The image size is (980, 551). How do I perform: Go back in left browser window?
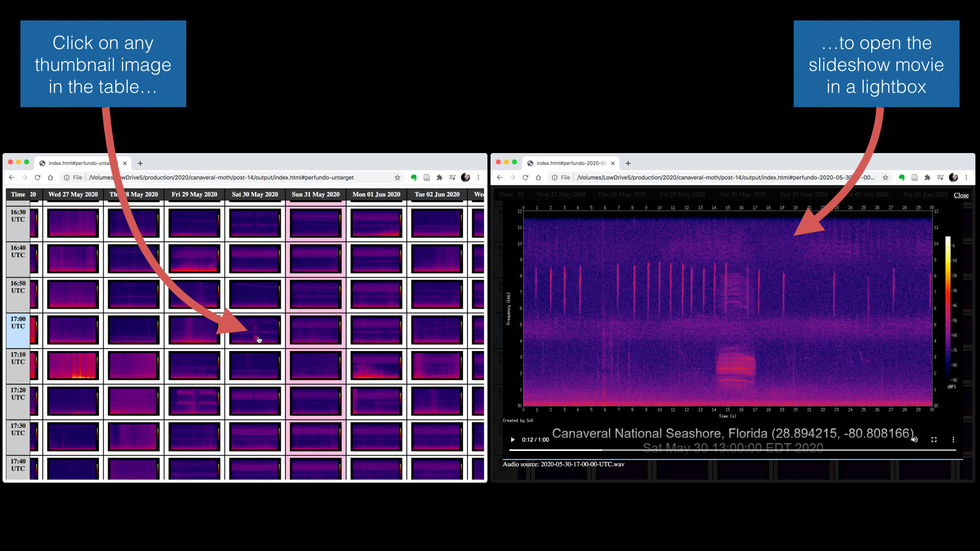click(11, 178)
